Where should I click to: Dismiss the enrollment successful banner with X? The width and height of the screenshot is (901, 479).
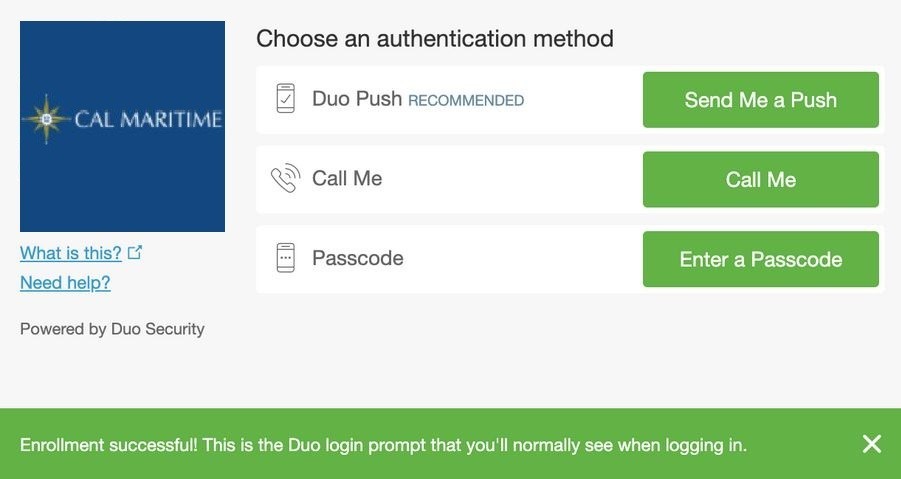pyautogui.click(x=872, y=444)
